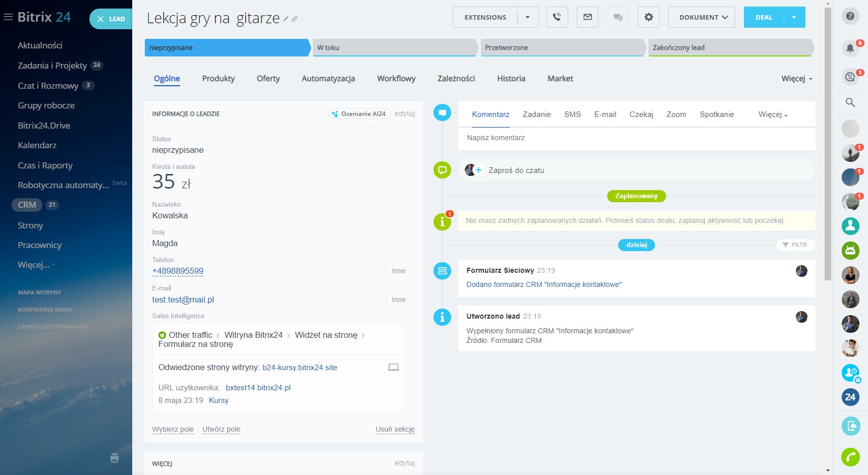This screenshot has width=868, height=475.
Task: Open the settings gear icon
Action: [648, 17]
